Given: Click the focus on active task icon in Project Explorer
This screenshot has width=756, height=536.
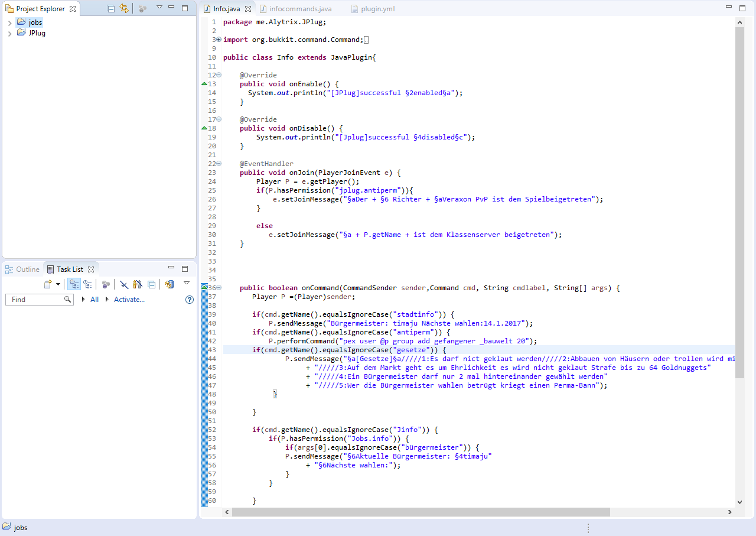Looking at the screenshot, I should (x=142, y=8).
